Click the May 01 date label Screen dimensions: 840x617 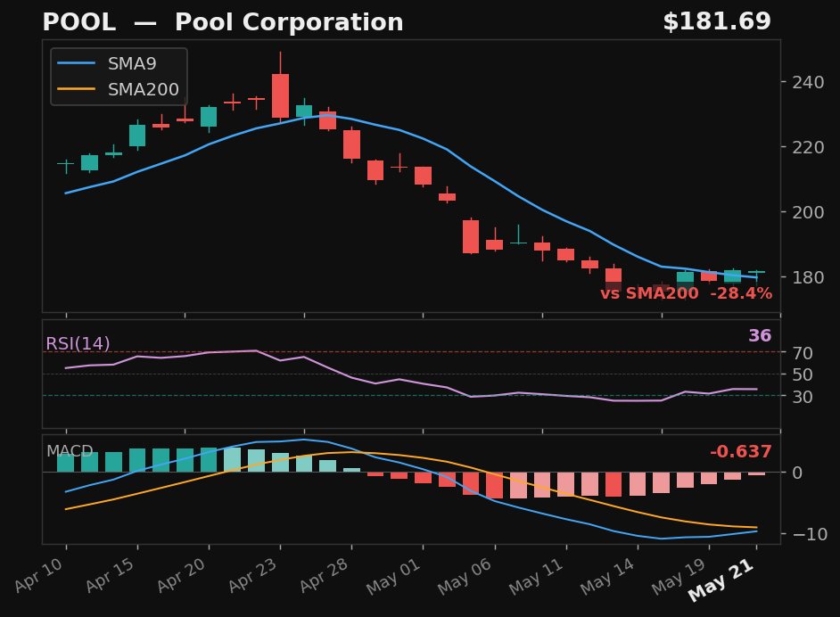click(394, 576)
